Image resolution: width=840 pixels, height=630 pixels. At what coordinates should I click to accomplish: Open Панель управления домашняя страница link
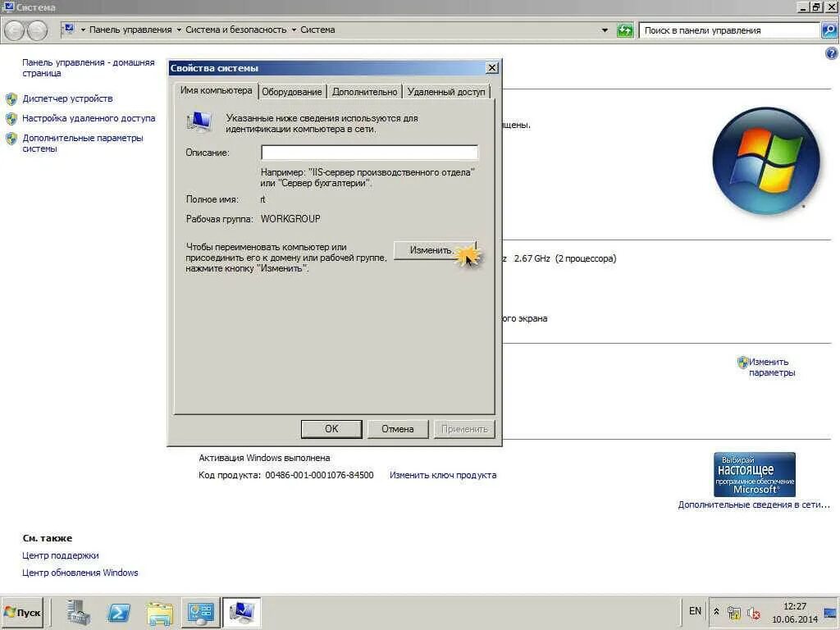coord(88,67)
